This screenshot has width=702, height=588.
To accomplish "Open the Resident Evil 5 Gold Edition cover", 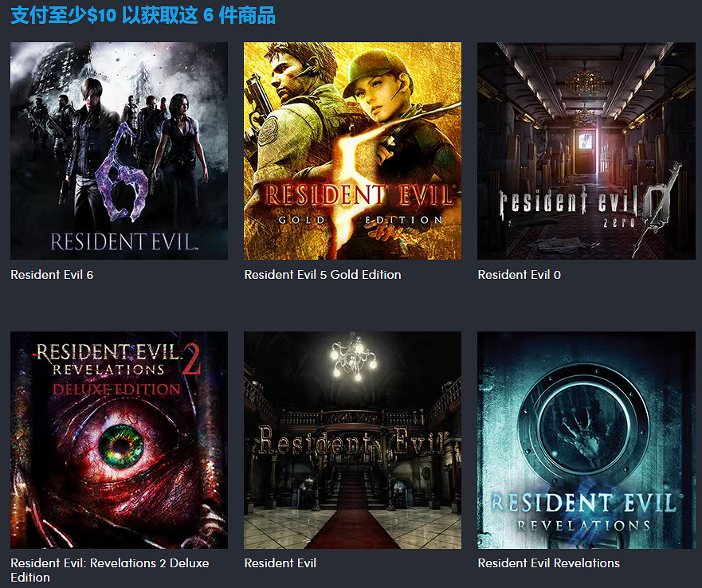I will pos(352,151).
